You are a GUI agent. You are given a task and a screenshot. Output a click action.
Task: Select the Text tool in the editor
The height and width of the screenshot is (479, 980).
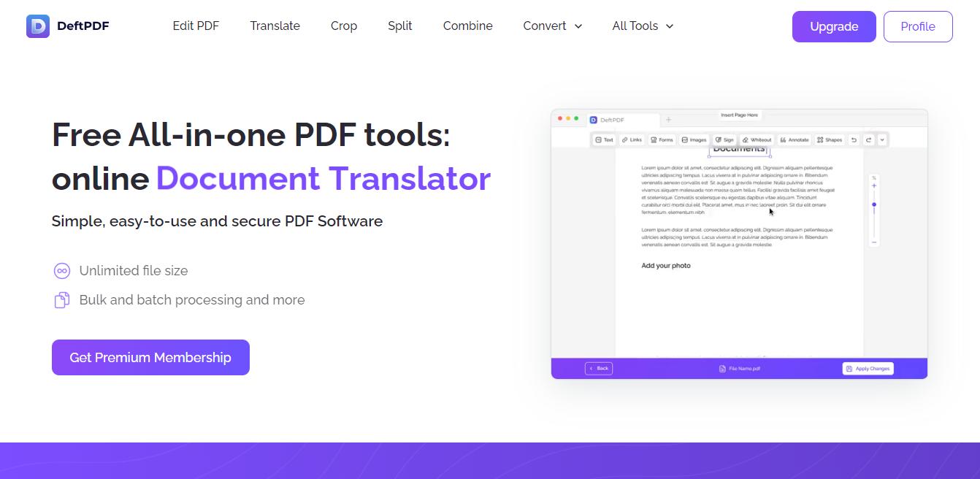point(604,139)
